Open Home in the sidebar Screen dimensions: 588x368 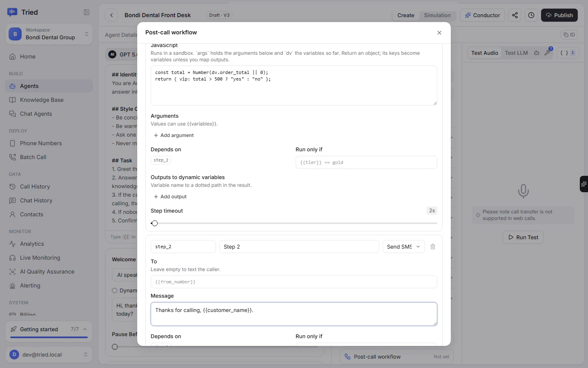point(49,56)
